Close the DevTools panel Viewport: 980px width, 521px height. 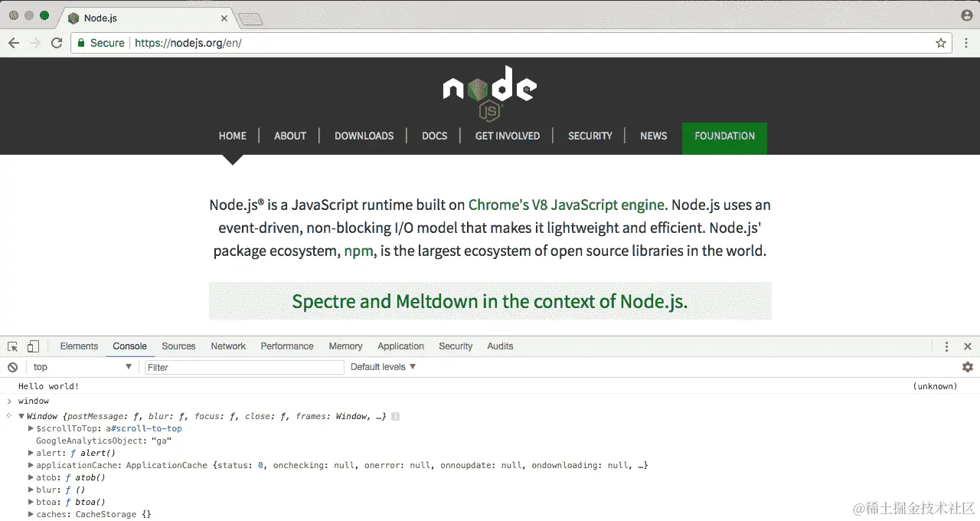[x=967, y=346]
